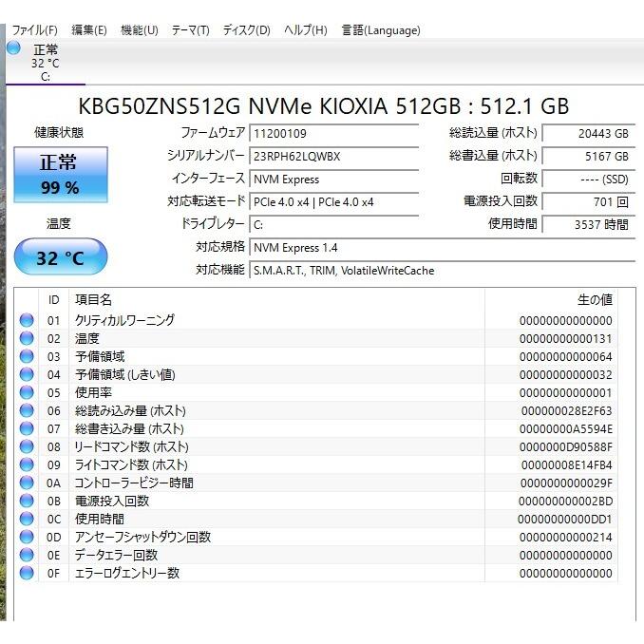
Task: Click total host reads value 20443 GB
Action: pos(589,134)
